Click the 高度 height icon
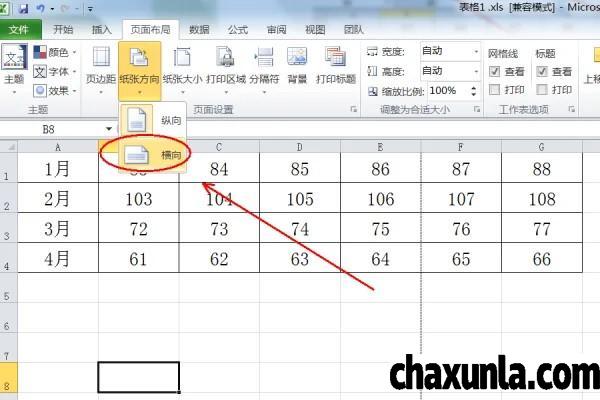The width and height of the screenshot is (600, 400). tap(372, 71)
